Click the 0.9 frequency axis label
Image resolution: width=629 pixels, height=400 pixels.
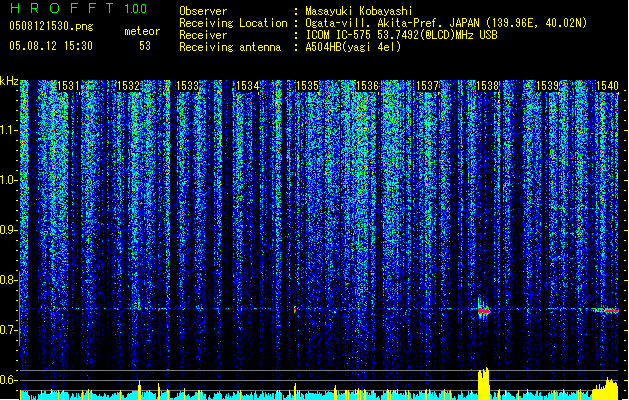tap(8, 230)
